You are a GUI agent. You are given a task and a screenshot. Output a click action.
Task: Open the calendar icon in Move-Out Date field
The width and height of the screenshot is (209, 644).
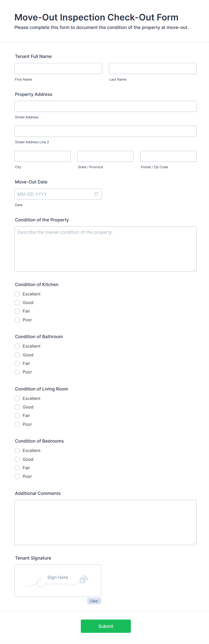(x=96, y=194)
